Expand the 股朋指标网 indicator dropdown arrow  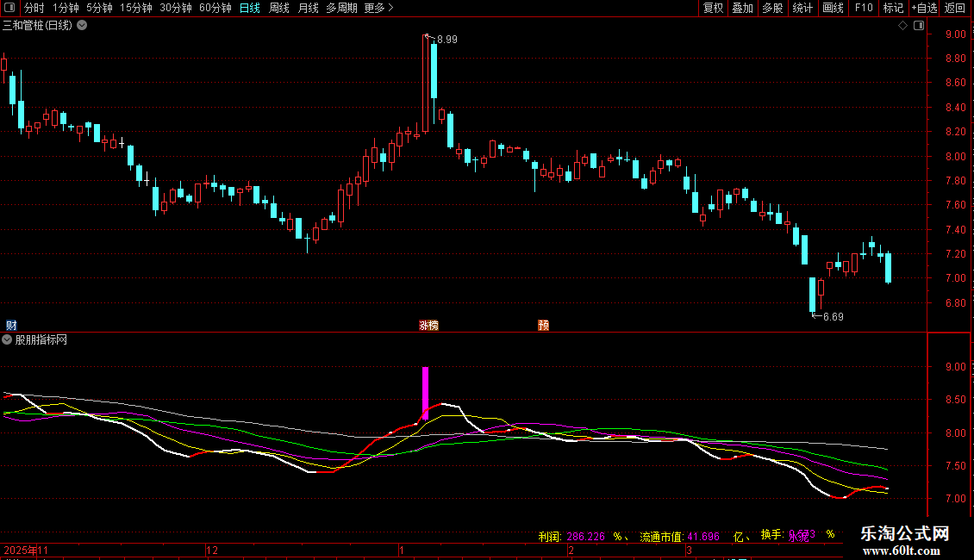pos(8,339)
